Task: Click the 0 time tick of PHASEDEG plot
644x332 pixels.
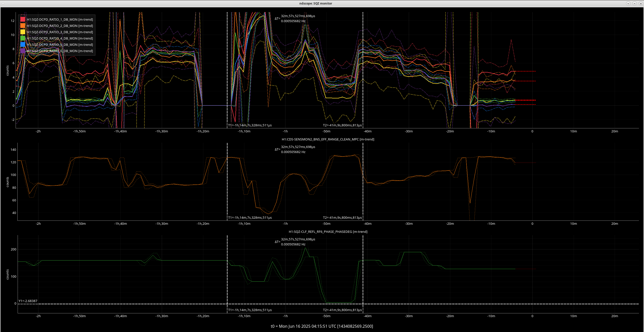Action: [532, 316]
